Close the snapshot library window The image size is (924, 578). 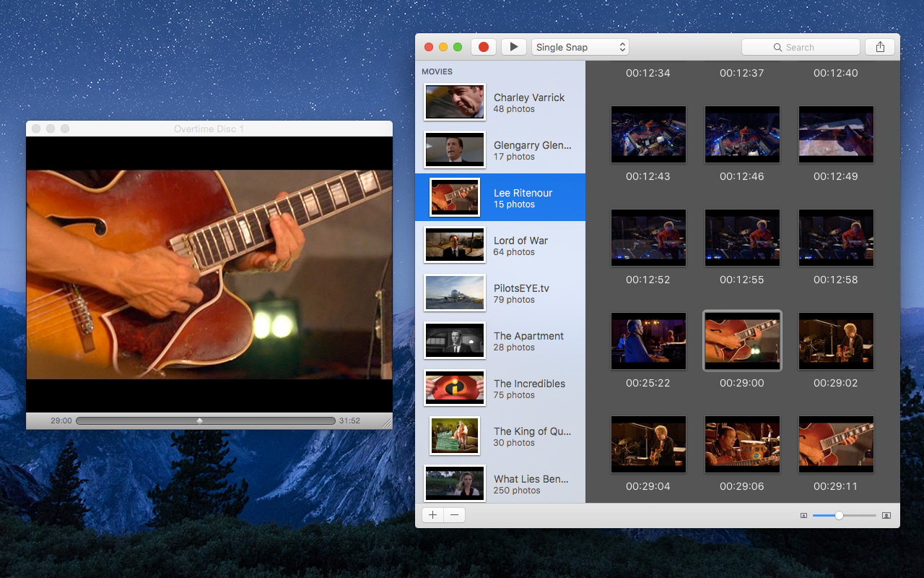click(429, 47)
